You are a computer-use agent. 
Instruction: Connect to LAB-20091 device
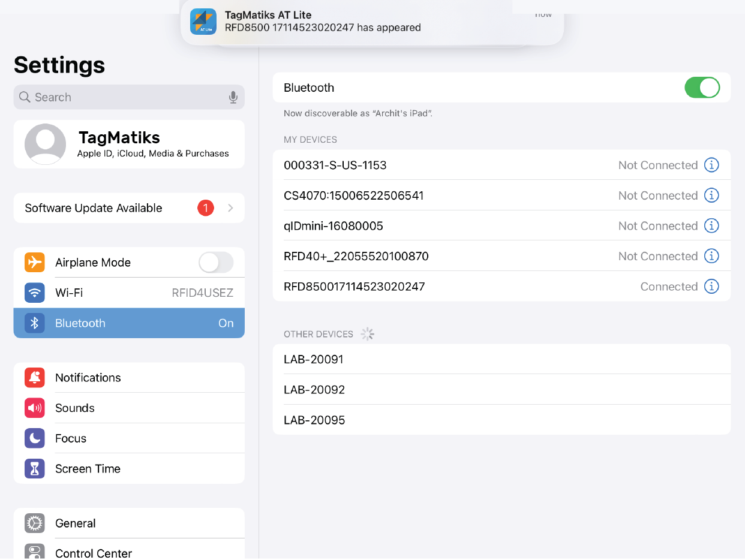[x=501, y=359]
